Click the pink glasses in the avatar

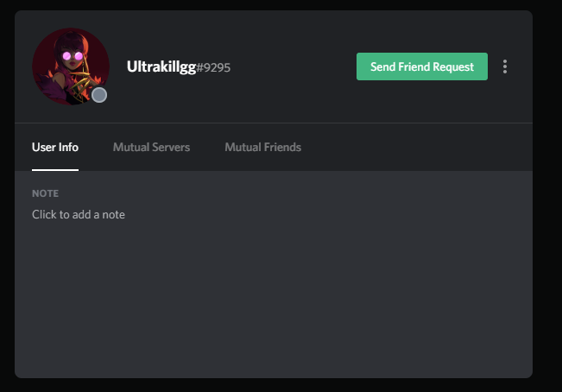click(73, 56)
